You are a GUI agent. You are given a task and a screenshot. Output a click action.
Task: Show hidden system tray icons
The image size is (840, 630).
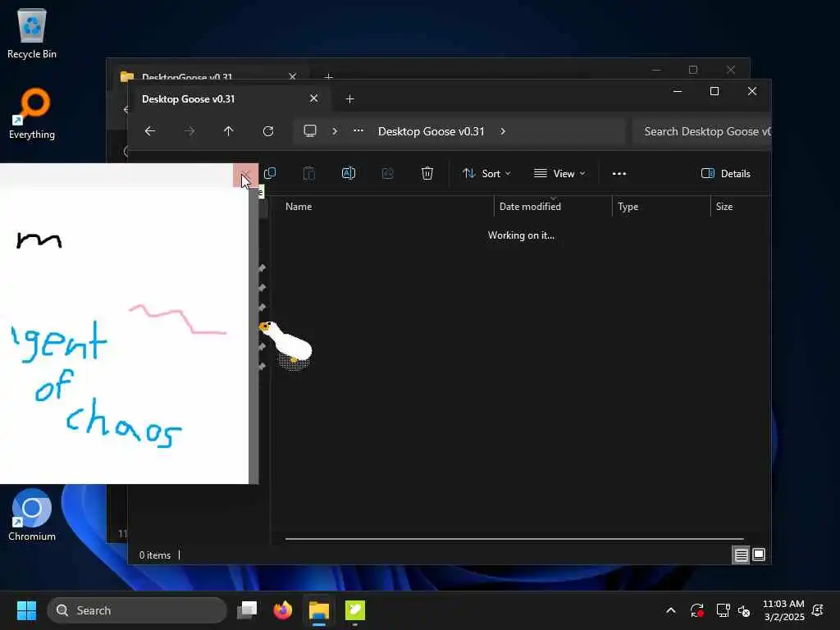(671, 610)
